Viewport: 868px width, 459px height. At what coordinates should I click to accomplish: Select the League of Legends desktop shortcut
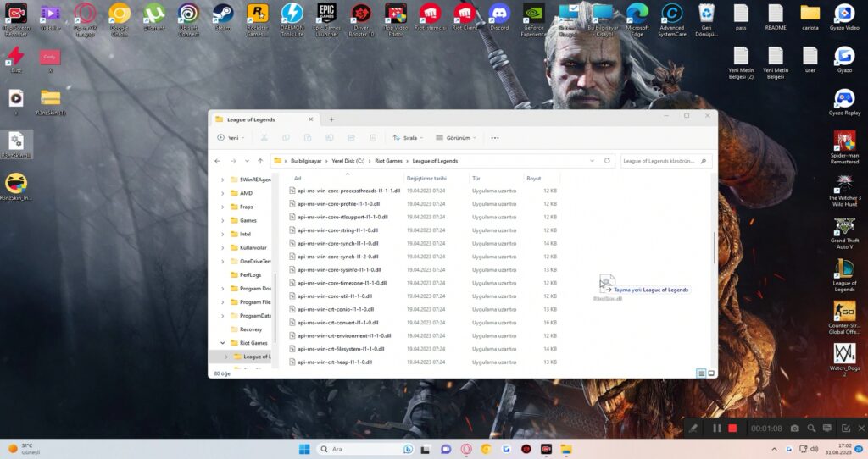coord(844,276)
